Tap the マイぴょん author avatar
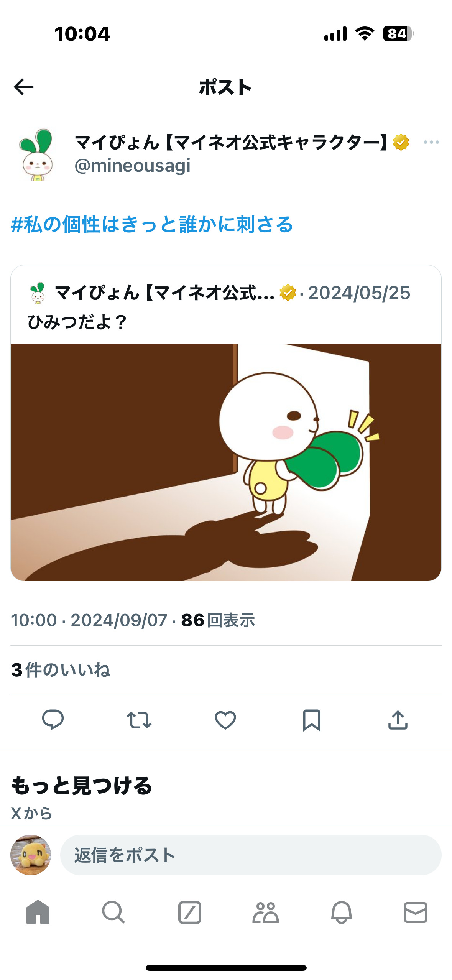The width and height of the screenshot is (452, 980). pyautogui.click(x=36, y=155)
